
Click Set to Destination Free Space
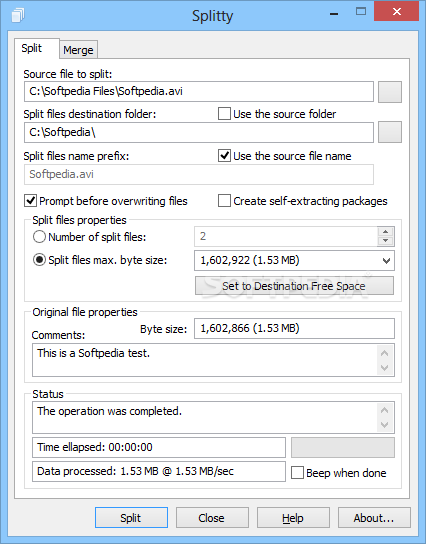(x=294, y=286)
